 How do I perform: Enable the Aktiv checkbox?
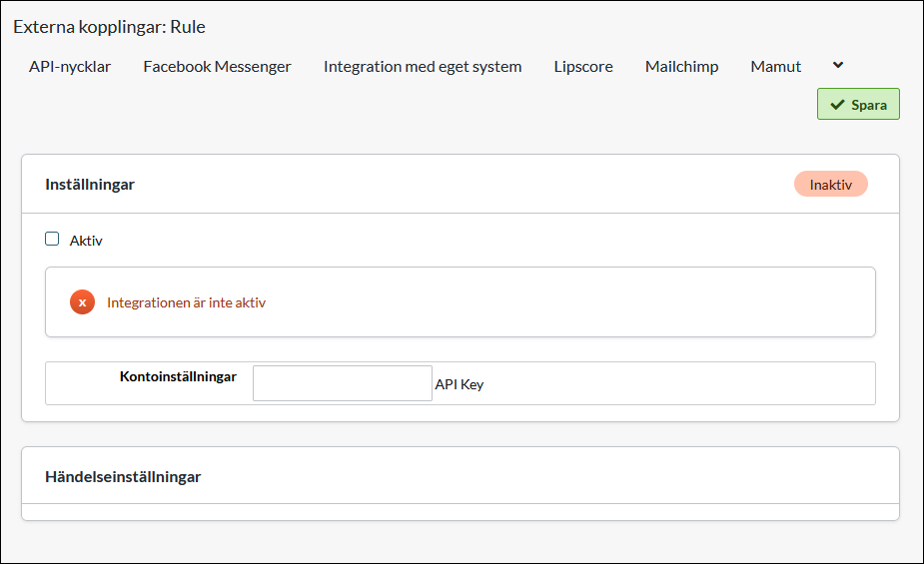(x=52, y=239)
